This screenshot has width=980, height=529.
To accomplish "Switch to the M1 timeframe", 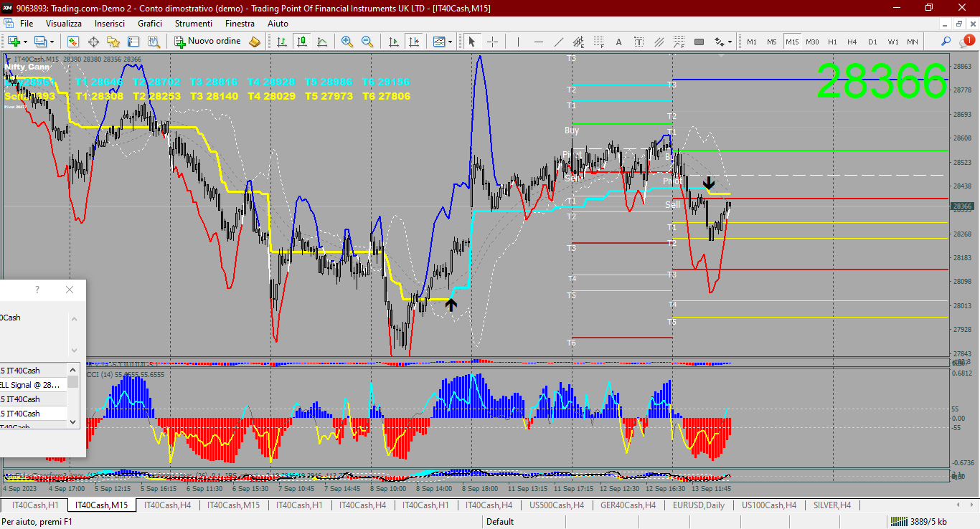I will coord(752,42).
